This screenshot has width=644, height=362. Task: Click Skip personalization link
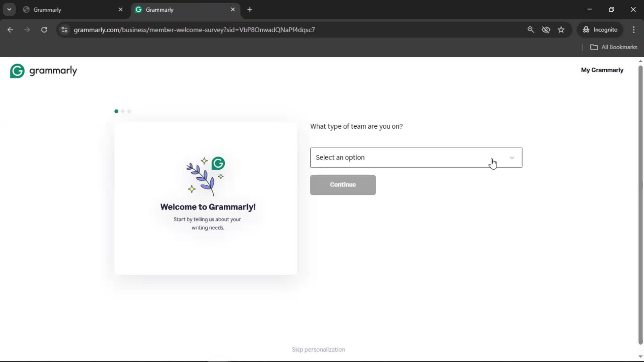click(318, 350)
